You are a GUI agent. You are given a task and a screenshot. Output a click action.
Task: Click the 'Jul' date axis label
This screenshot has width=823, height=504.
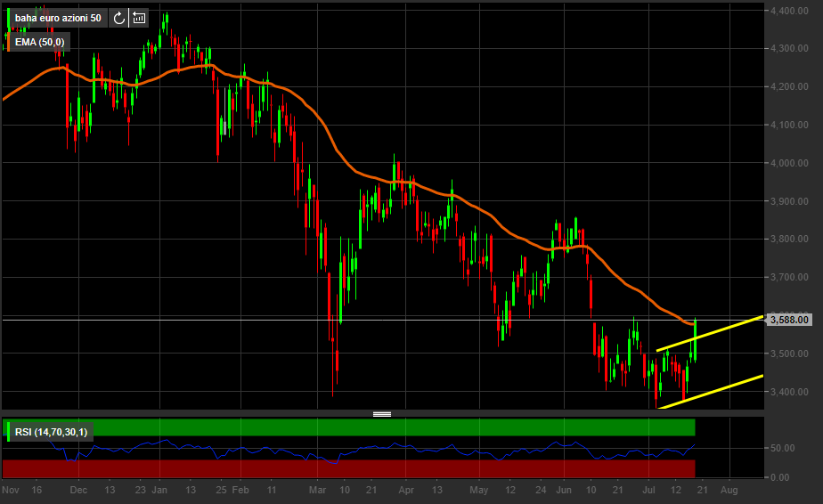pos(649,491)
